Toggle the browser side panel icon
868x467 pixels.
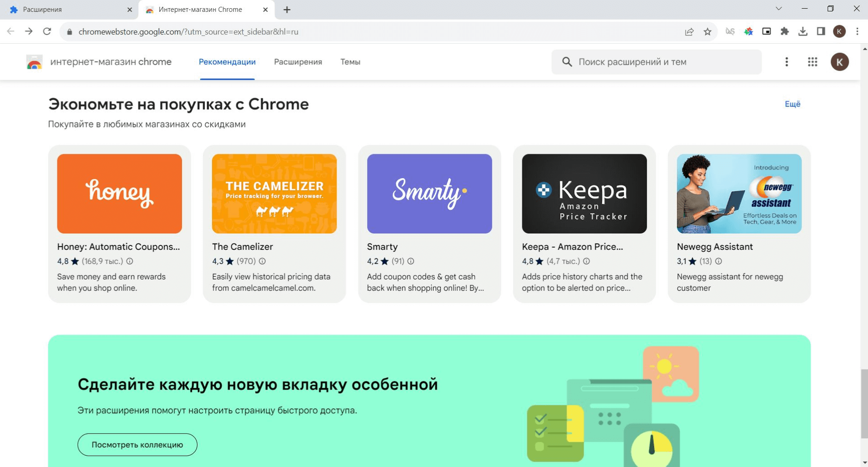click(821, 31)
